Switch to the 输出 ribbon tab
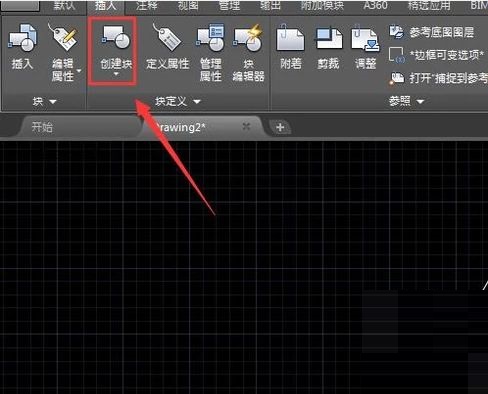Image resolution: width=488 pixels, height=394 pixels. pos(270,5)
